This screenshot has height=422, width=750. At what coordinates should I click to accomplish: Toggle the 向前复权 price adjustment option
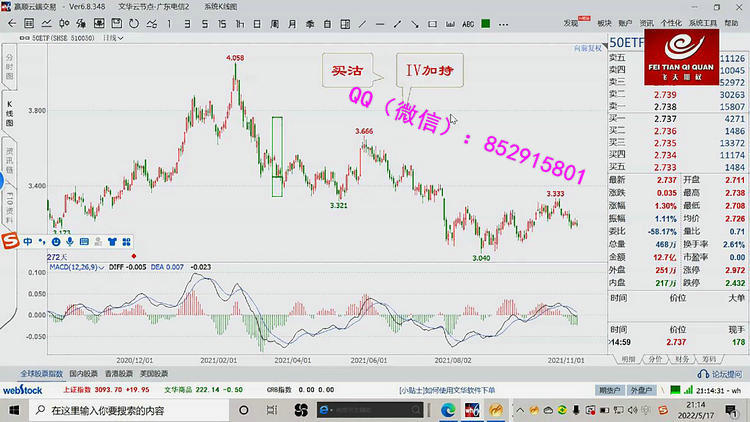coord(587,47)
